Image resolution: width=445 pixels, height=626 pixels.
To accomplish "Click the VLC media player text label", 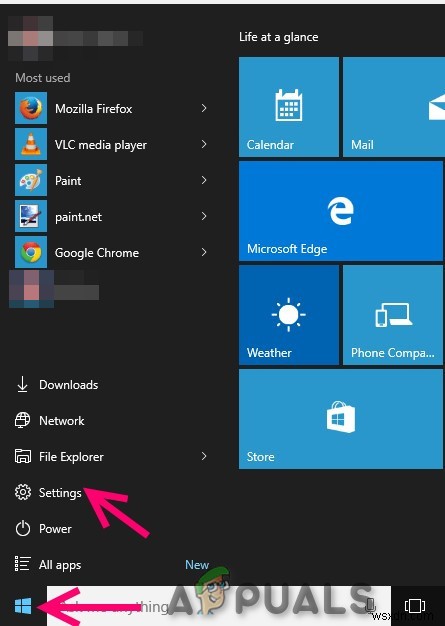I will click(x=101, y=145).
